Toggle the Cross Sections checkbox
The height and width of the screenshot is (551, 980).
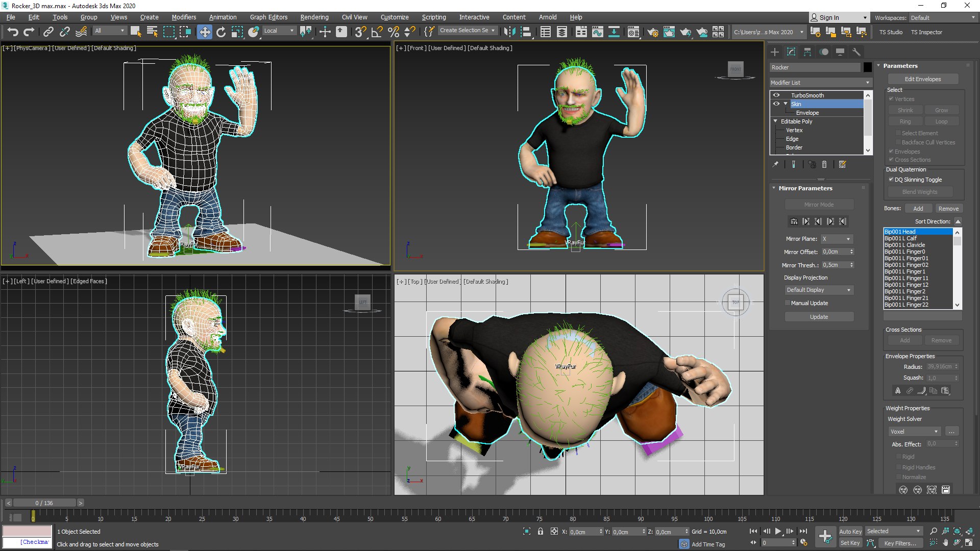891,160
